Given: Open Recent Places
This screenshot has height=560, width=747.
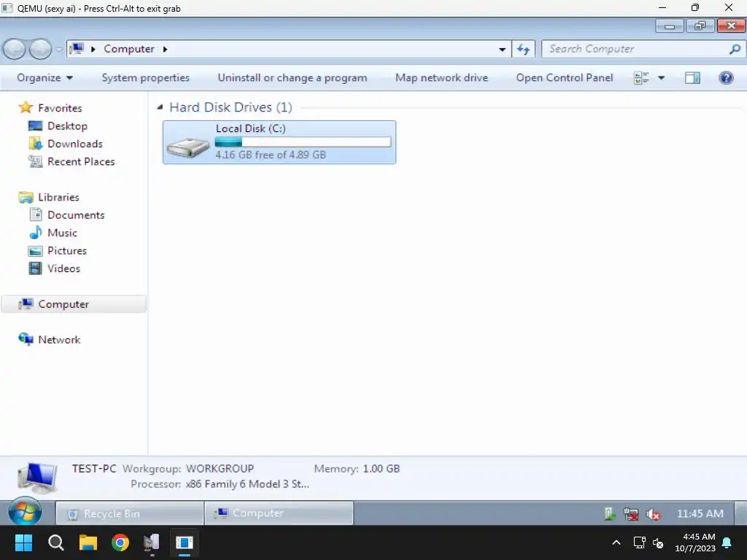Looking at the screenshot, I should point(81,162).
